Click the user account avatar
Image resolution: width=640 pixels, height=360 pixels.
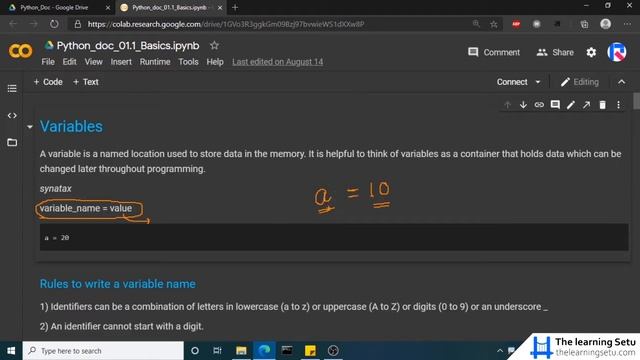pos(617,52)
